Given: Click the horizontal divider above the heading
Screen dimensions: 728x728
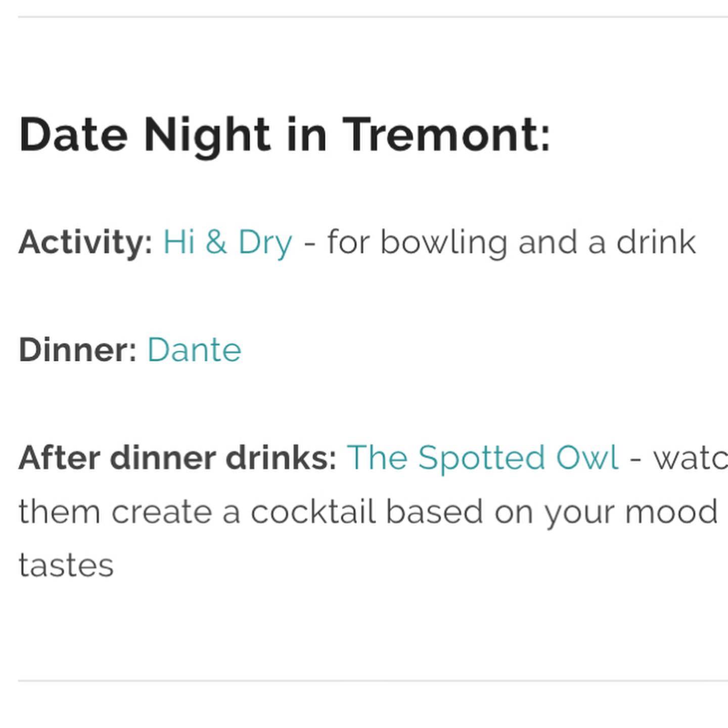Looking at the screenshot, I should [x=373, y=17].
